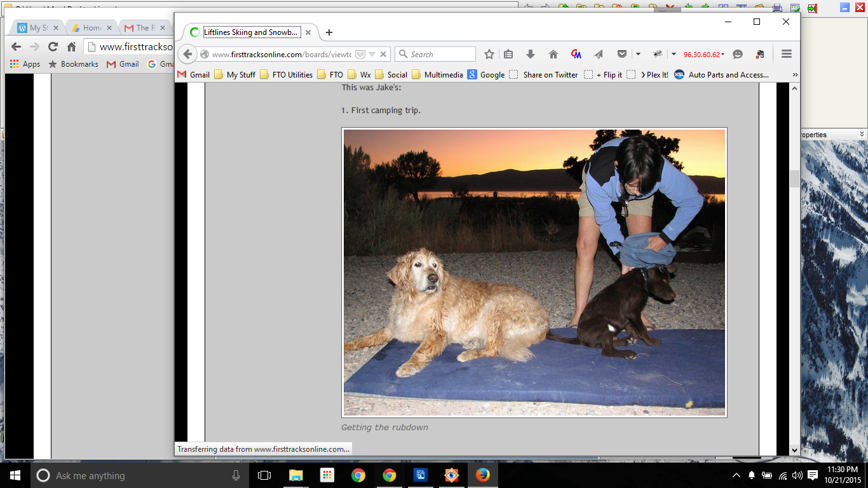Open Apps shortcut in Chrome bookmarks bar

coord(25,64)
